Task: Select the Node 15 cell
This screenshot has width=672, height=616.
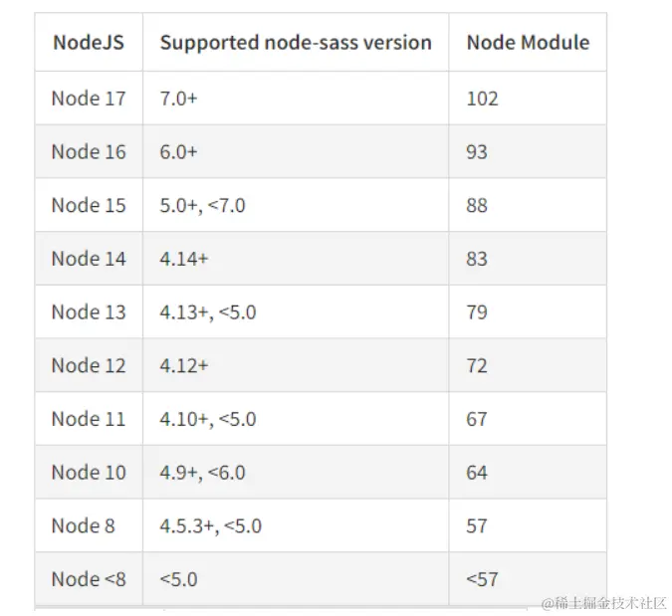Action: (x=89, y=205)
